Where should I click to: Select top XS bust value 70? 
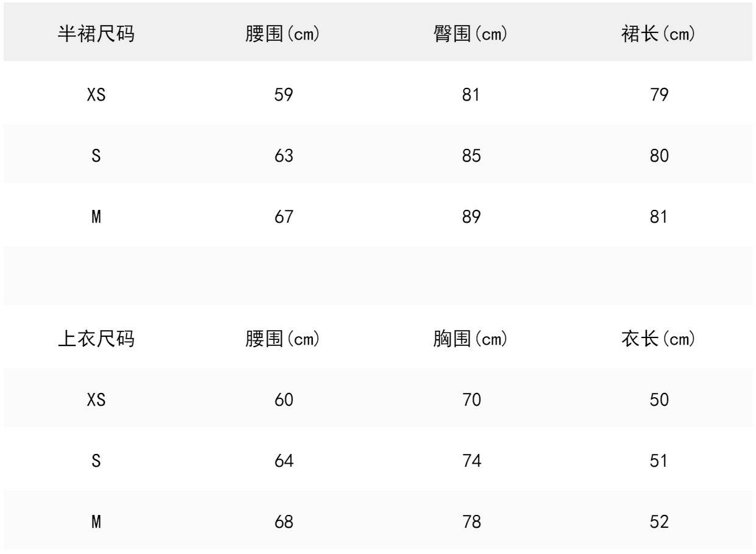(469, 400)
